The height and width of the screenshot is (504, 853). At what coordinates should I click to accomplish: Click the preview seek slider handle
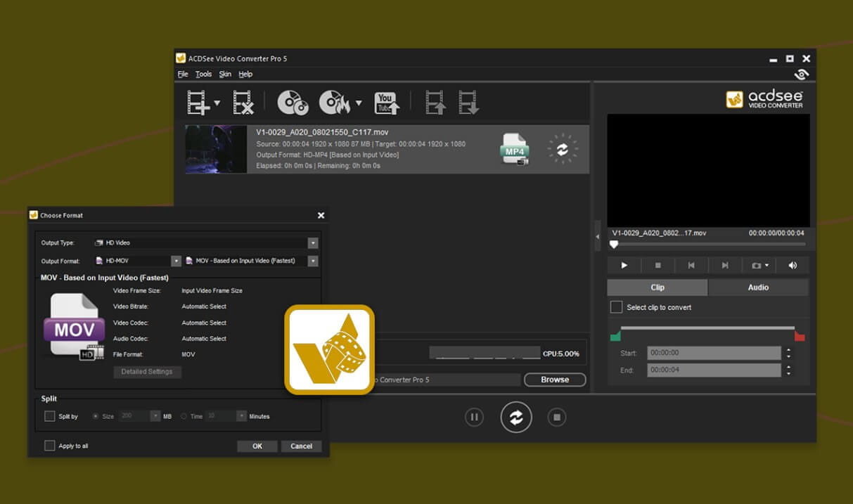point(614,245)
